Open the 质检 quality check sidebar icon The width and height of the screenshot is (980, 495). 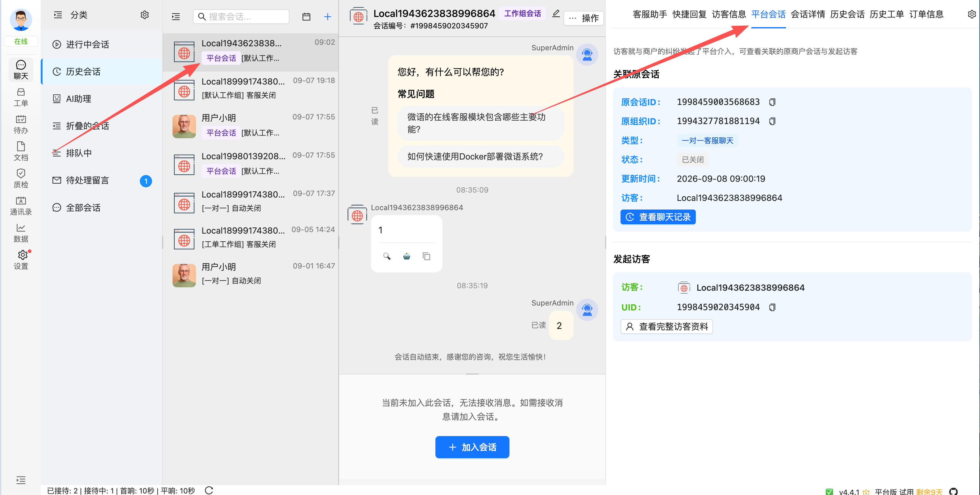pos(21,178)
